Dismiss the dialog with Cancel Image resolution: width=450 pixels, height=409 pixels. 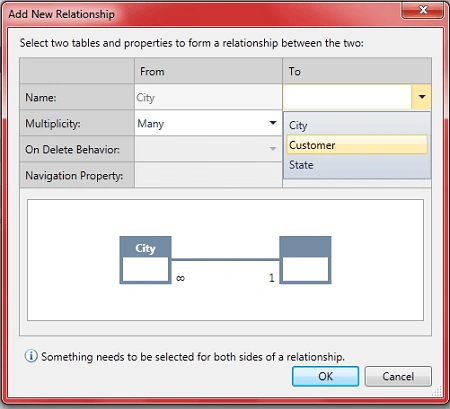pos(398,376)
